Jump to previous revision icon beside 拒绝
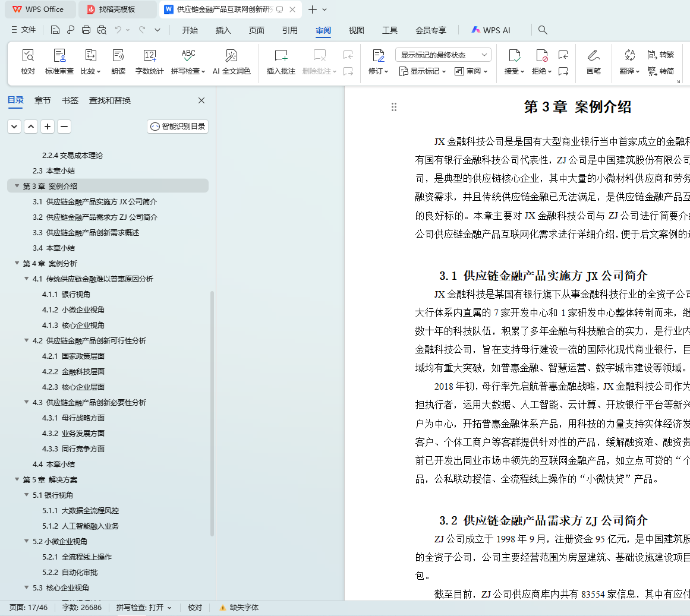 tap(563, 55)
